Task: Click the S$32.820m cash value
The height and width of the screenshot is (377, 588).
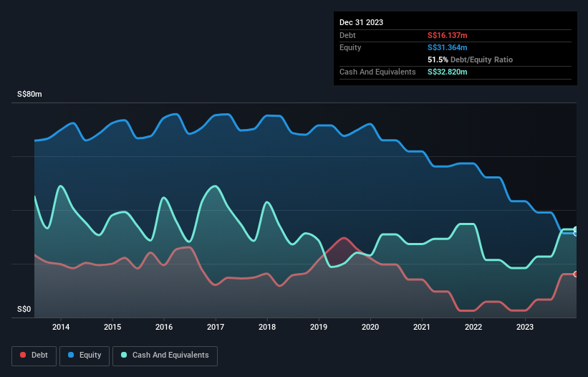Action: (x=448, y=72)
